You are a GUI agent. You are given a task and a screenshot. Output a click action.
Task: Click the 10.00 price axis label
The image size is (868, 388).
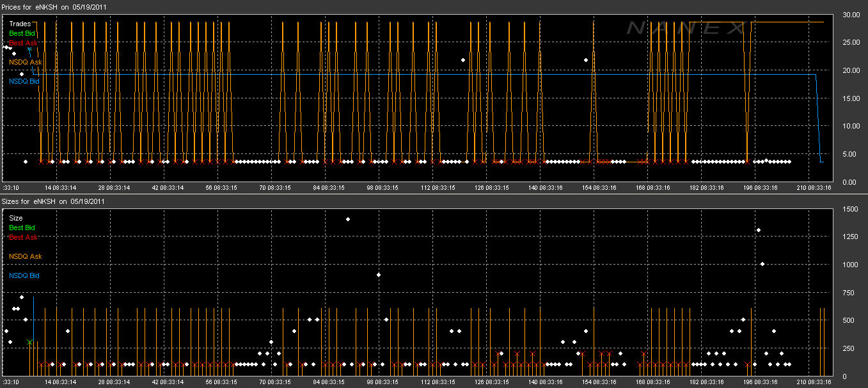pyautogui.click(x=851, y=126)
